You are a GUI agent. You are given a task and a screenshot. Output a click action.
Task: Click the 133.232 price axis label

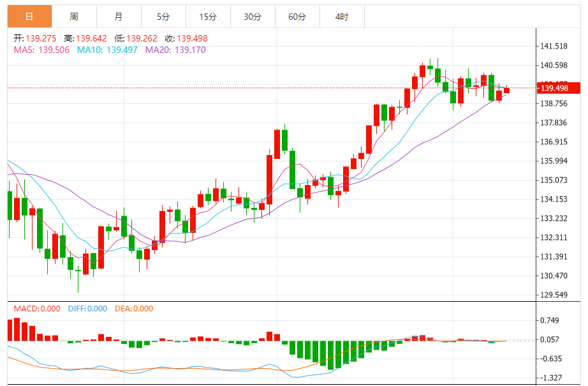coord(554,218)
